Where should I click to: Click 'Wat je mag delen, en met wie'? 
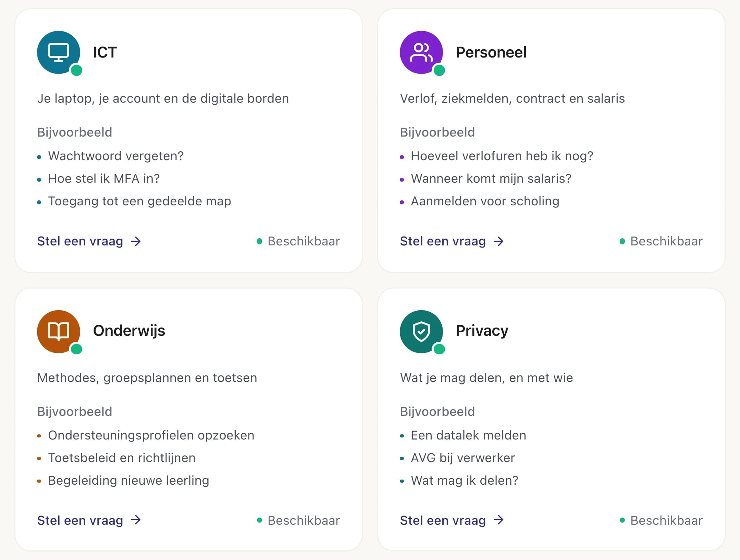[x=486, y=378]
